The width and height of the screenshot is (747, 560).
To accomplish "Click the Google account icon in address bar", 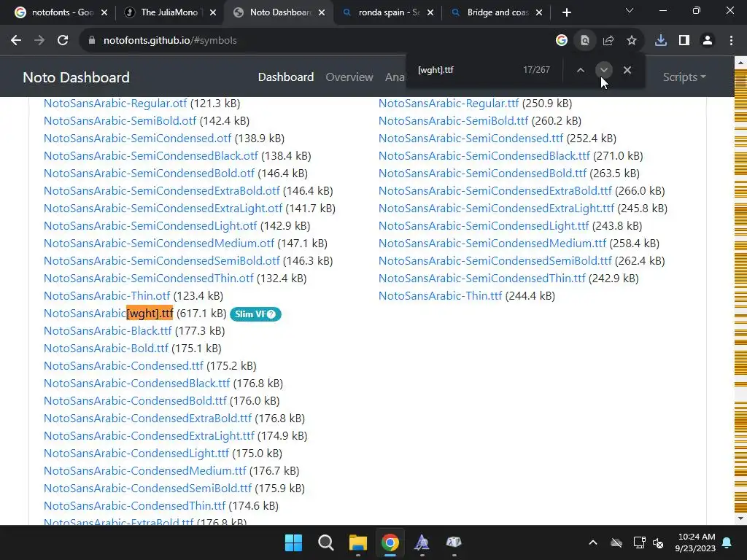I will click(x=562, y=41).
